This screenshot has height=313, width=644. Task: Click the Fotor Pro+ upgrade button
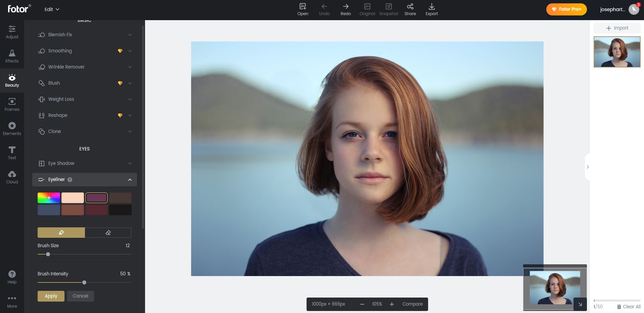click(x=566, y=9)
